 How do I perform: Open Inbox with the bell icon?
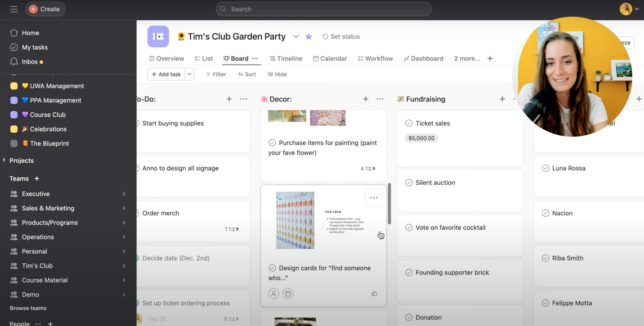click(14, 62)
